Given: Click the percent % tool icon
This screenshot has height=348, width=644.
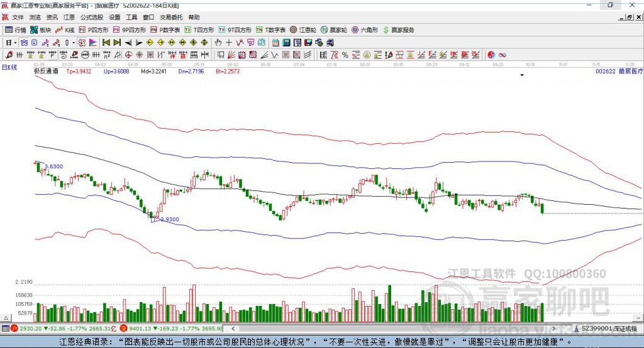Looking at the screenshot, I should click(345, 55).
